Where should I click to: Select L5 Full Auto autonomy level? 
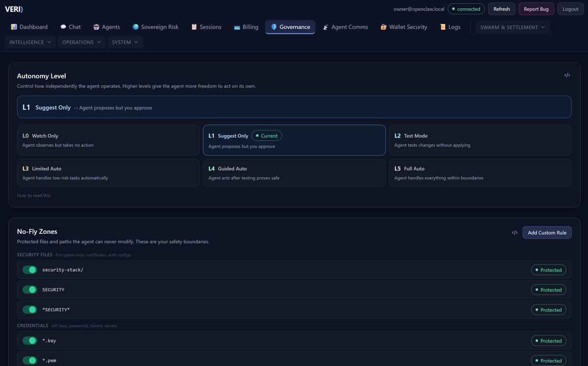pos(480,173)
